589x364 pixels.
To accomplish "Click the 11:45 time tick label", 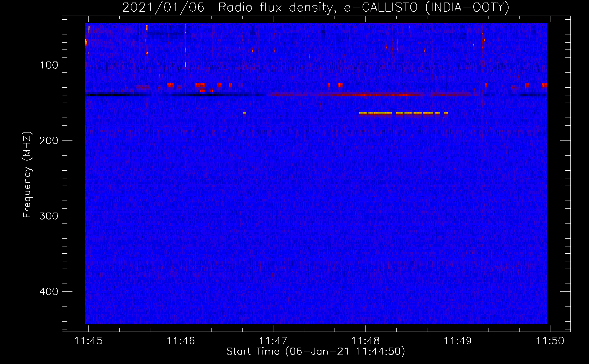I will pyautogui.click(x=88, y=341).
